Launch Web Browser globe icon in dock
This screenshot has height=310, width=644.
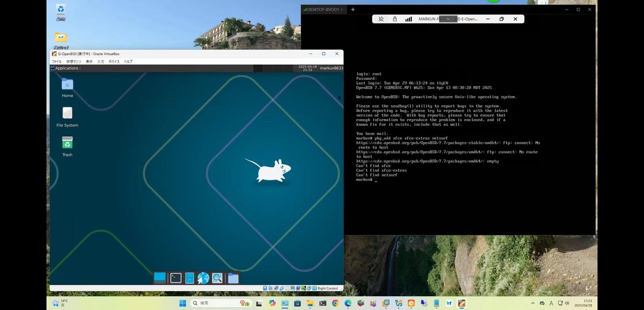pyautogui.click(x=203, y=278)
